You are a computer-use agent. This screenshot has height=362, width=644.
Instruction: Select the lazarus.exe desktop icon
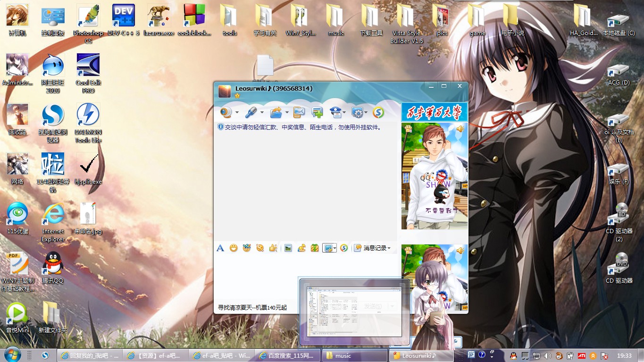[x=159, y=20]
